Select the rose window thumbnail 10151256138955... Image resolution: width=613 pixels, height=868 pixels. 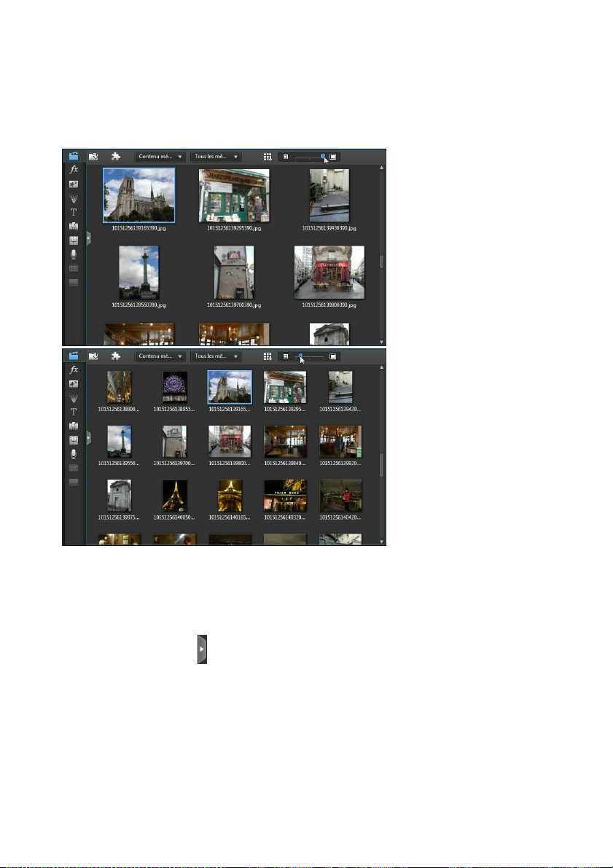[x=174, y=387]
